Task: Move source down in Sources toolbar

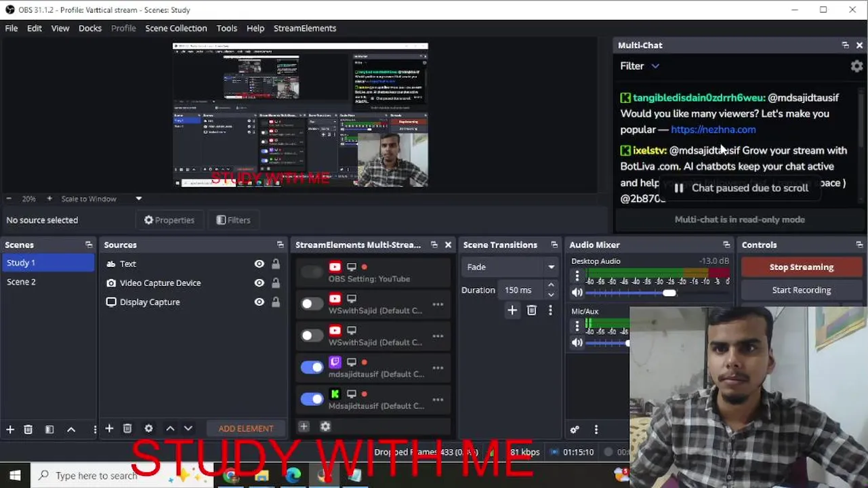Action: 188,428
